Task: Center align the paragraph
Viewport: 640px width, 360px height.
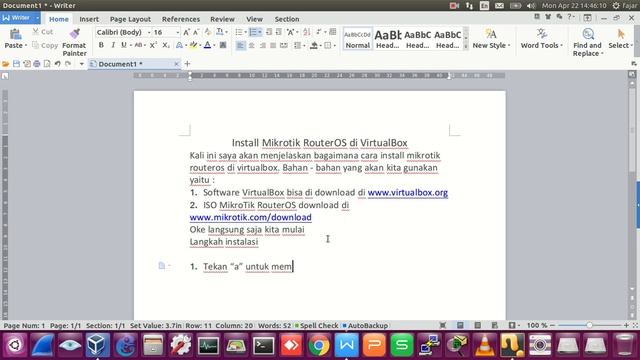Action: [251, 45]
